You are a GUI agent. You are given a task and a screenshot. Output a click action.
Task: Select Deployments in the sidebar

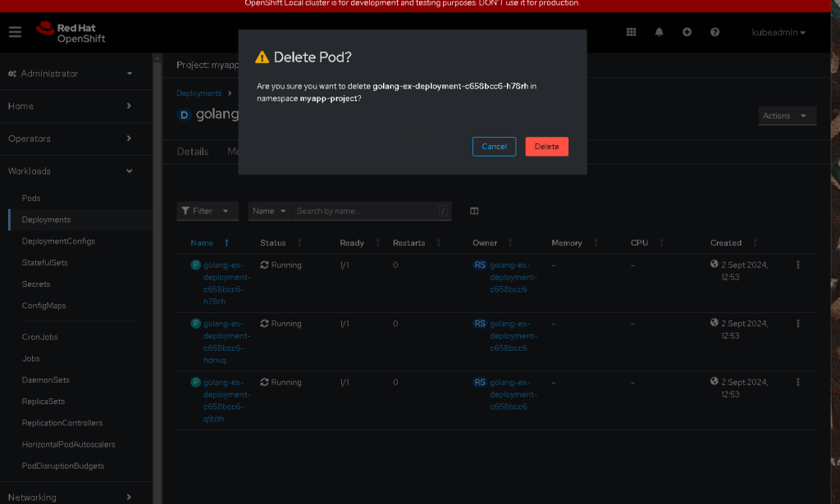coord(46,220)
